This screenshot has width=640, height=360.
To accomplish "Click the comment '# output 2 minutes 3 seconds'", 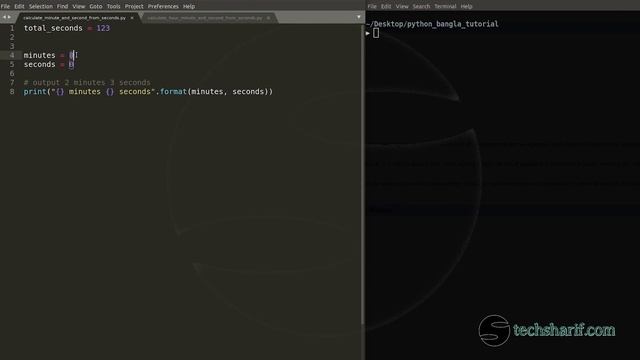I will click(87, 82).
